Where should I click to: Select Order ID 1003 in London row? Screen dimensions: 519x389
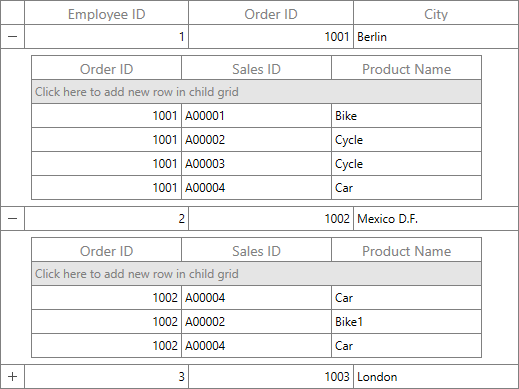pos(271,376)
